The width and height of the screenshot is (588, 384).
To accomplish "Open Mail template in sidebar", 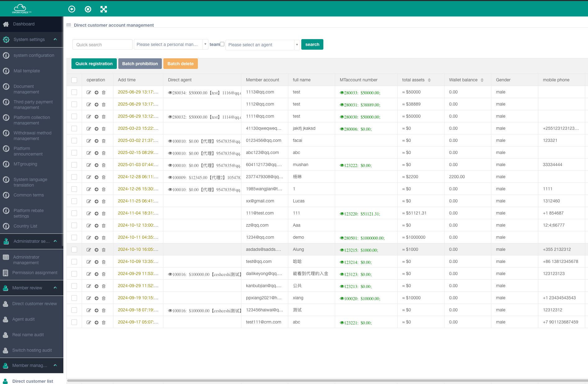I will 27,71.
